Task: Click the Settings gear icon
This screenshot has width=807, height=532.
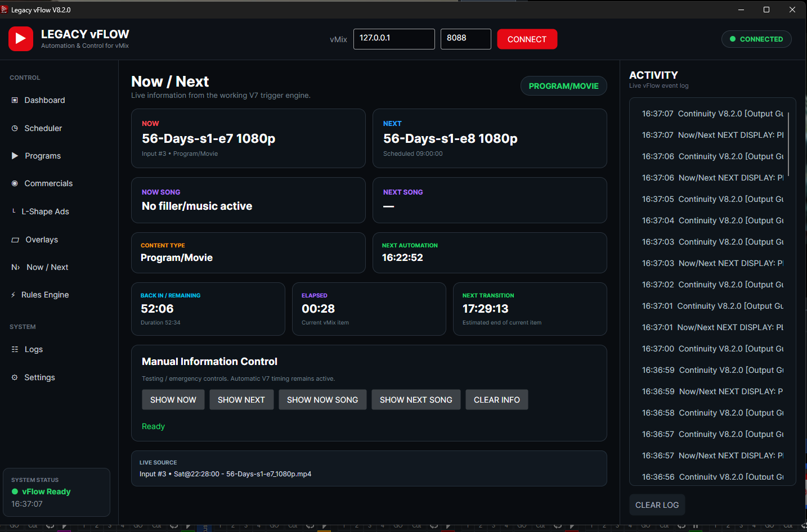Action: tap(15, 377)
